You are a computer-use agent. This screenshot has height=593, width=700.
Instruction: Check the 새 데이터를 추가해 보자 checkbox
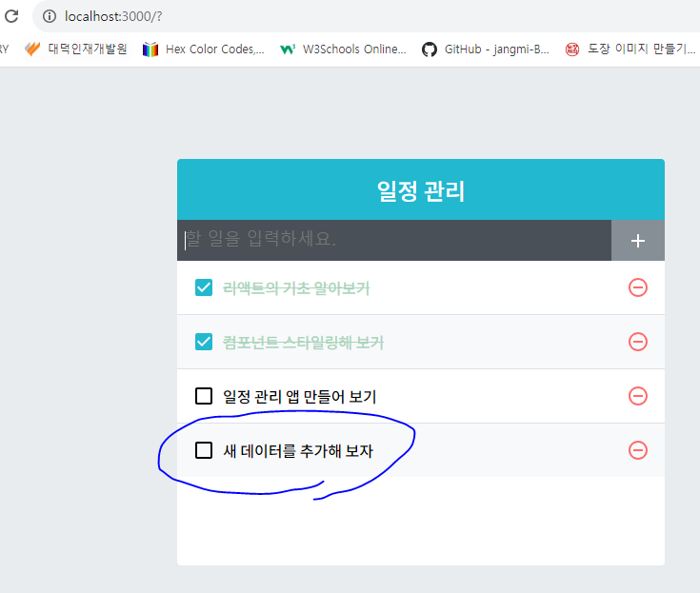tap(204, 450)
